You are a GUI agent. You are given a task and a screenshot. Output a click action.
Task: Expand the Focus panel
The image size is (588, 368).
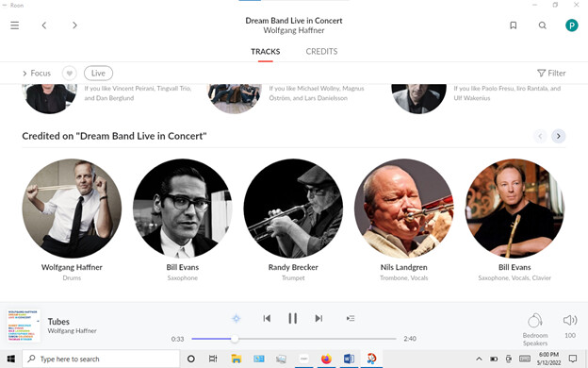point(37,74)
